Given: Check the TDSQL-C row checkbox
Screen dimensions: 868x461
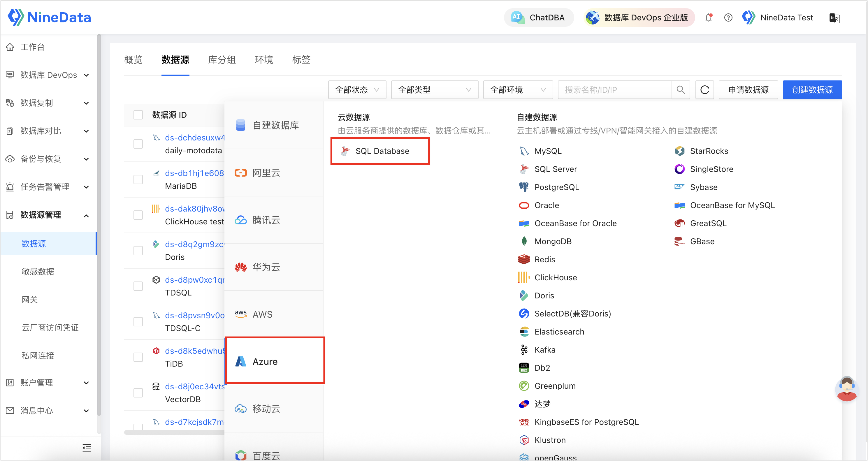Looking at the screenshot, I should point(138,322).
